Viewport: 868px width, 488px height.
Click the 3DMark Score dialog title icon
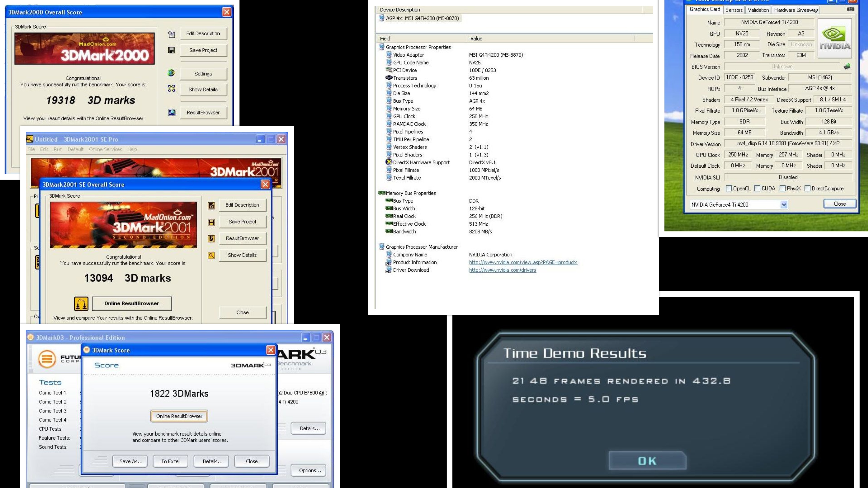(x=87, y=350)
